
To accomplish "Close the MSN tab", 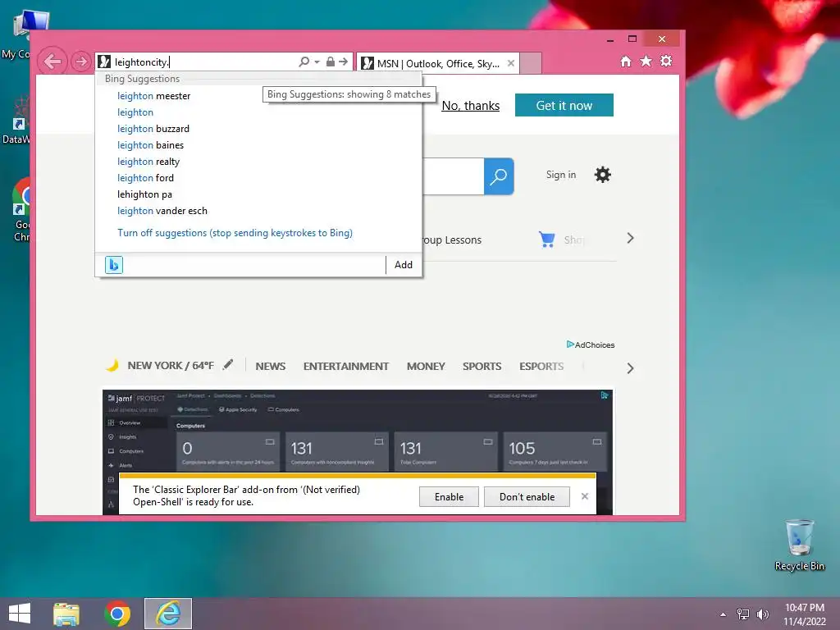I will (x=511, y=63).
